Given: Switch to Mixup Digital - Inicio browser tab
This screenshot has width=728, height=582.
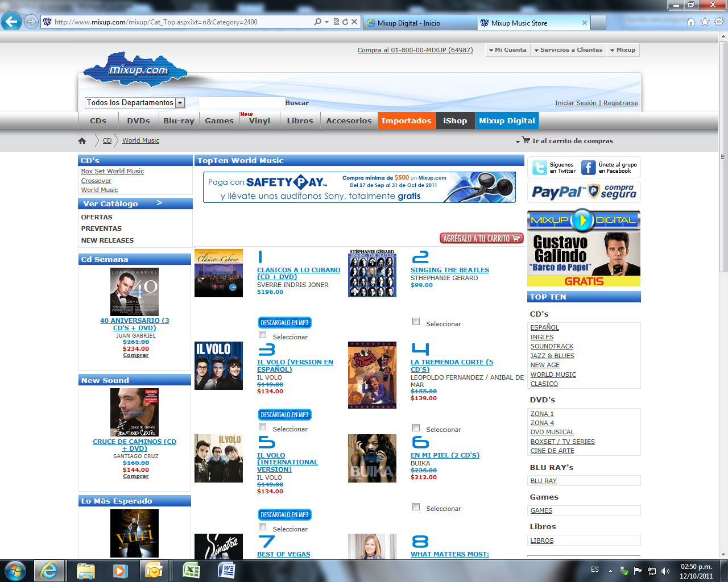Looking at the screenshot, I should click(420, 23).
